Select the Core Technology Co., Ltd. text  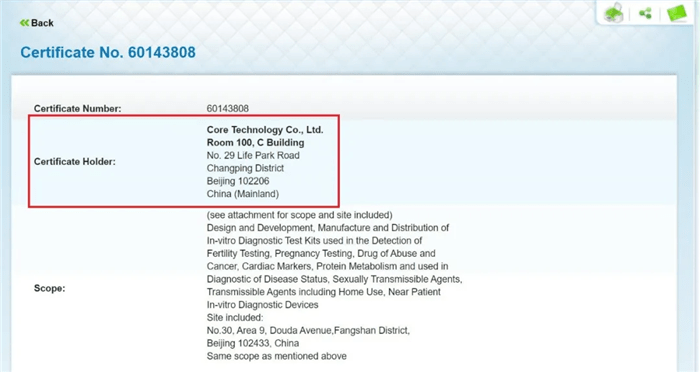[x=265, y=130]
